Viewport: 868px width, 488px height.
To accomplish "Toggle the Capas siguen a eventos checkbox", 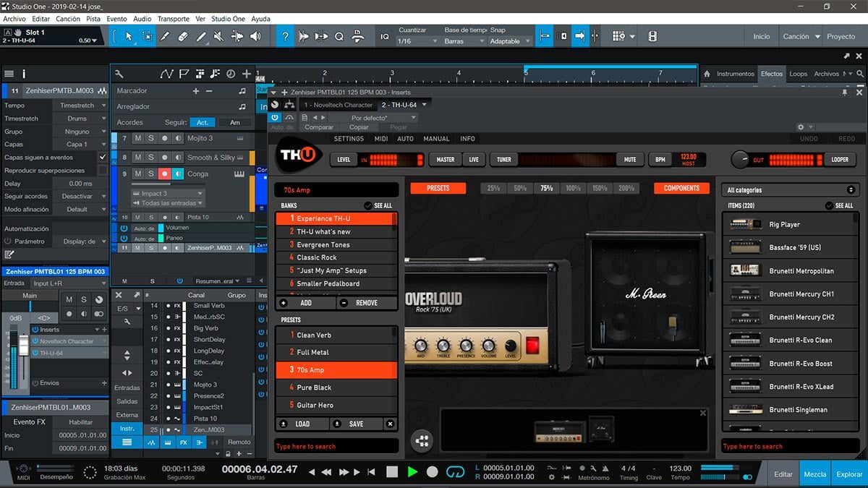I will pos(102,157).
